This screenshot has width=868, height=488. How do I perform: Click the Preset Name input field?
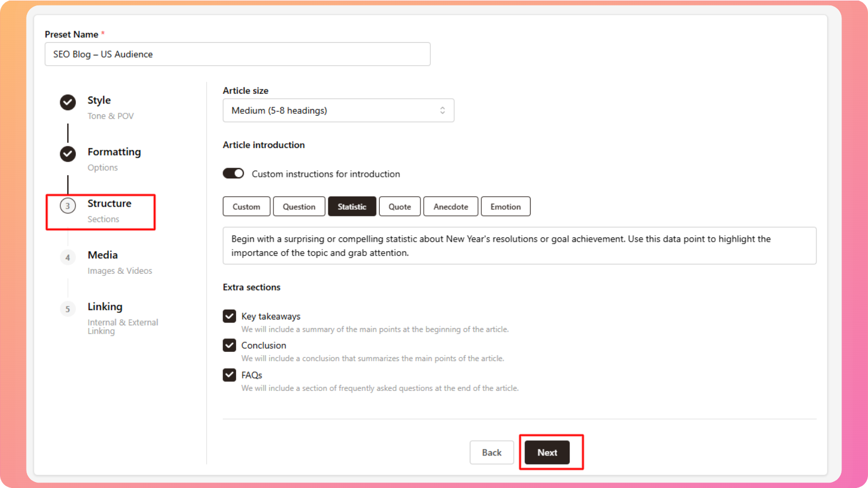click(238, 54)
